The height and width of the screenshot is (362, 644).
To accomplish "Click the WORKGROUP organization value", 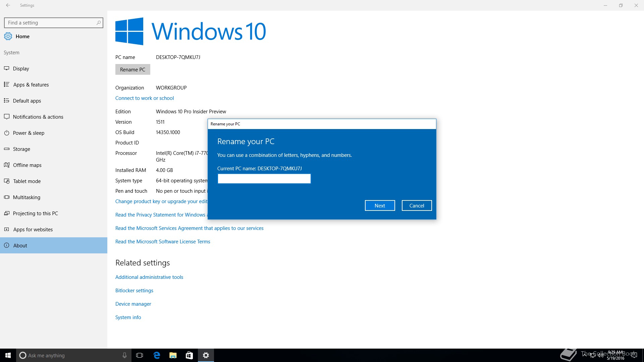I will 171,88.
